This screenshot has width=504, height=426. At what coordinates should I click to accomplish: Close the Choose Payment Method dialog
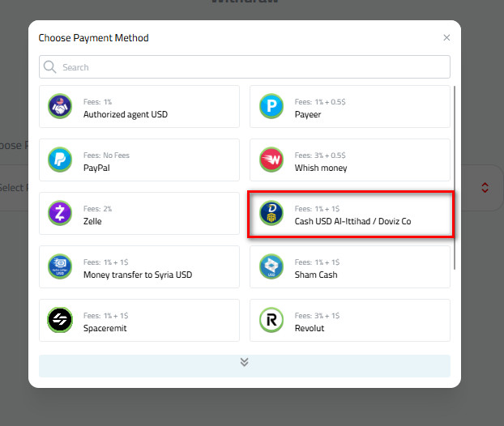[x=446, y=37]
